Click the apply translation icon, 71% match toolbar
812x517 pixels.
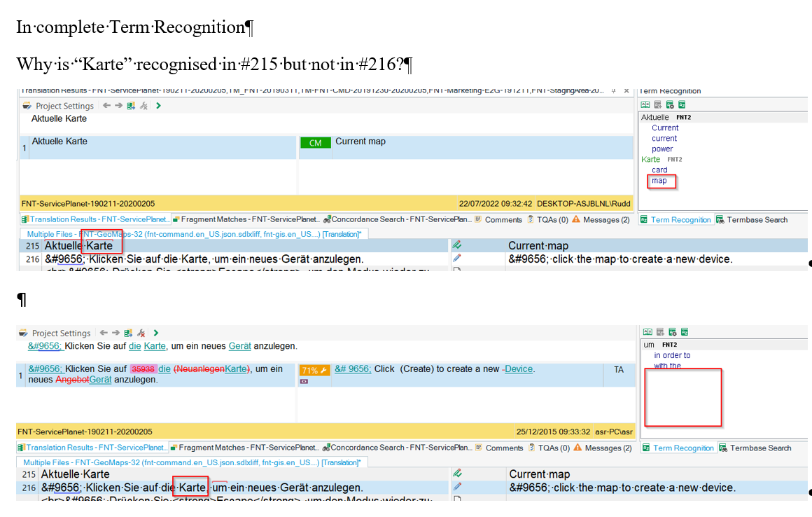coord(128,333)
